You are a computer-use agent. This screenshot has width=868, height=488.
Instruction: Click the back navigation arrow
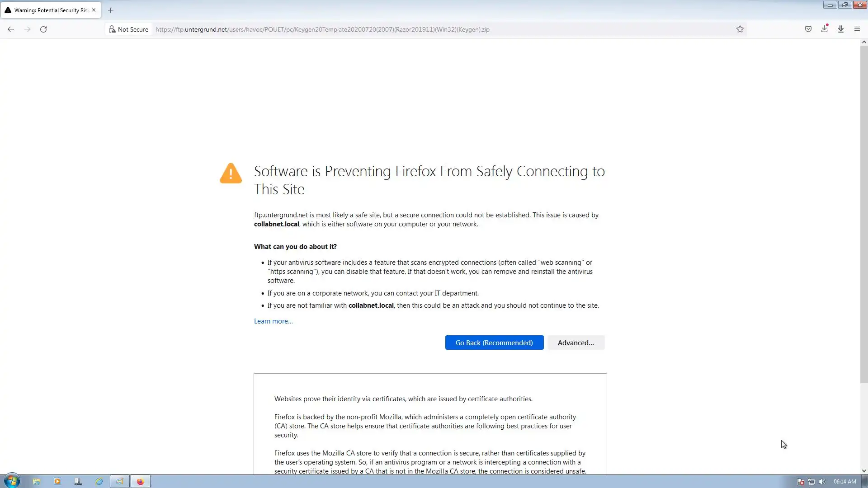pos(11,29)
